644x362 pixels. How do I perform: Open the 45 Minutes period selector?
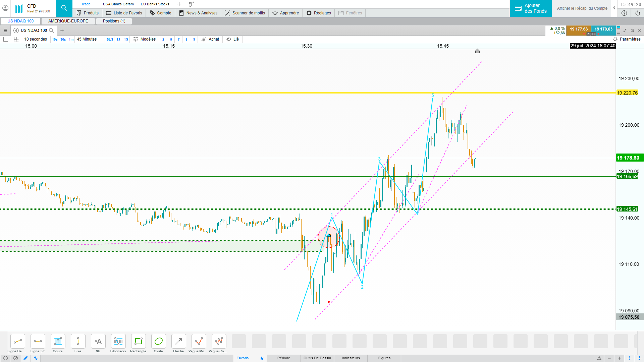pyautogui.click(x=87, y=39)
